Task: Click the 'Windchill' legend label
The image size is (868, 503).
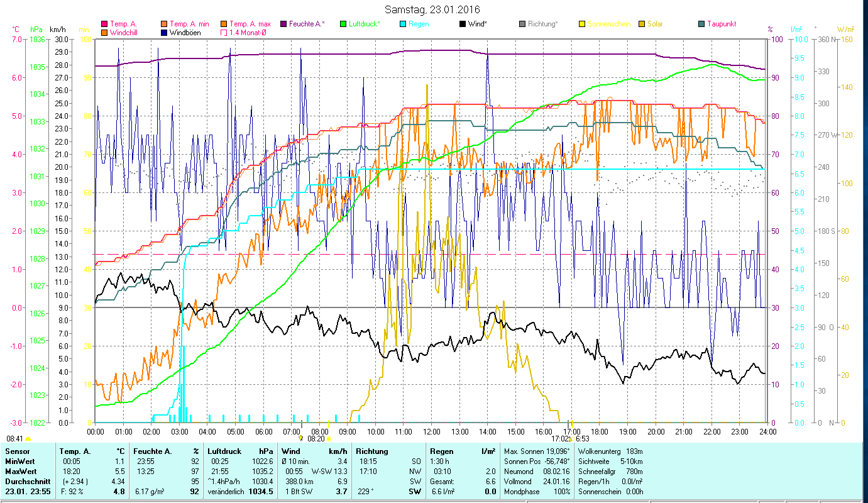Action: (x=124, y=32)
